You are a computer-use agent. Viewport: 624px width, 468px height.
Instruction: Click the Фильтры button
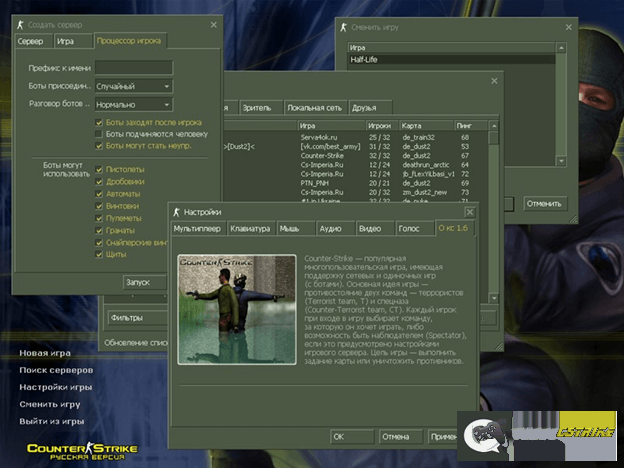pos(137,318)
